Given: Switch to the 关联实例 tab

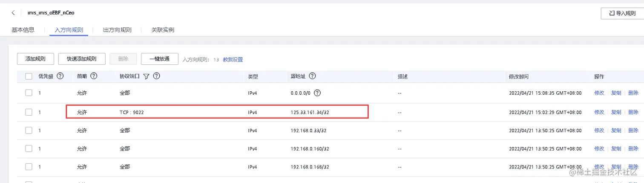Looking at the screenshot, I should [163, 30].
